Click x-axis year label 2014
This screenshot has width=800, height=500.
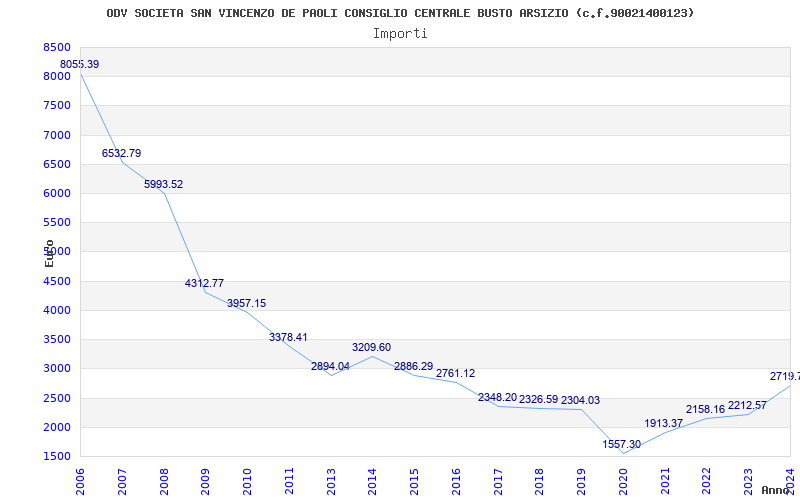point(372,482)
